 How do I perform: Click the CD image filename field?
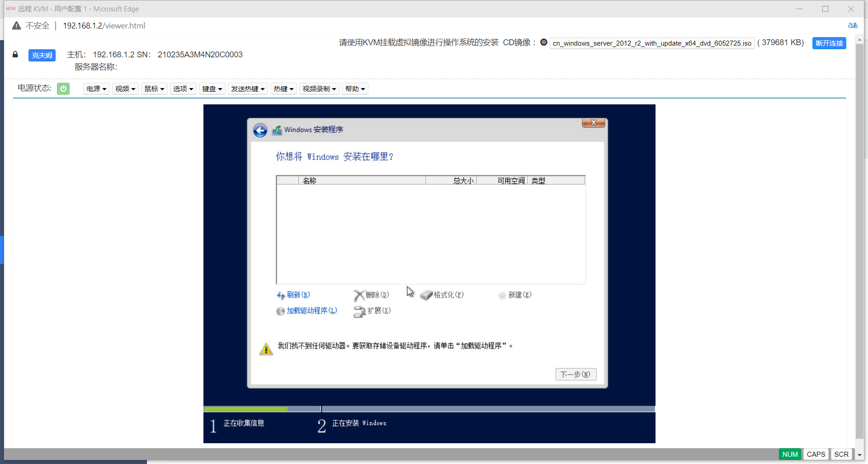pos(652,43)
